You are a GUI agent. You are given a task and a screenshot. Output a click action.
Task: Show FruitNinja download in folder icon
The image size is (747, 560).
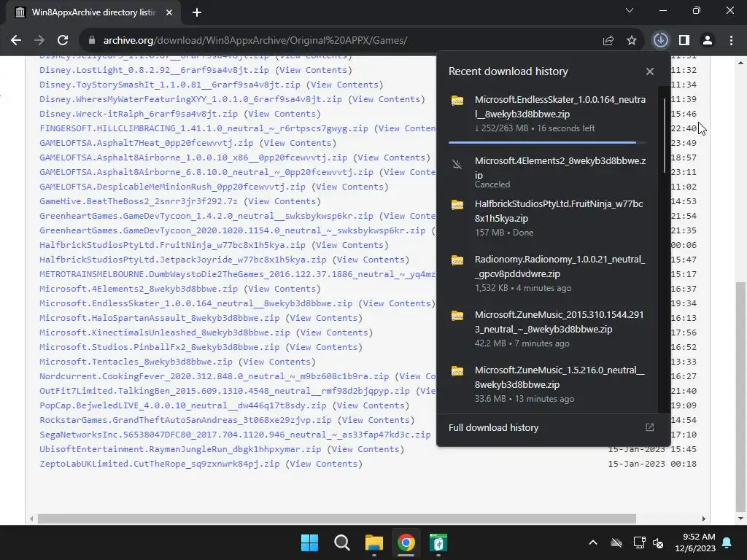pos(457,205)
